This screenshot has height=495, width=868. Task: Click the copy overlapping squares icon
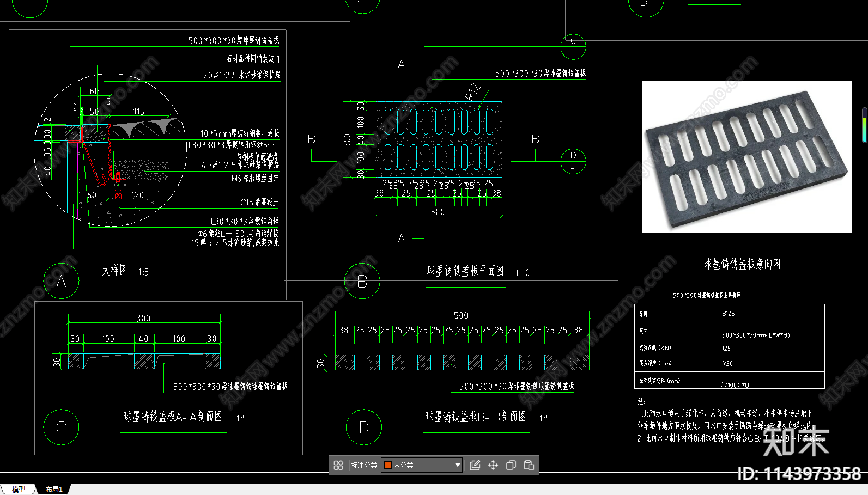[x=511, y=465]
